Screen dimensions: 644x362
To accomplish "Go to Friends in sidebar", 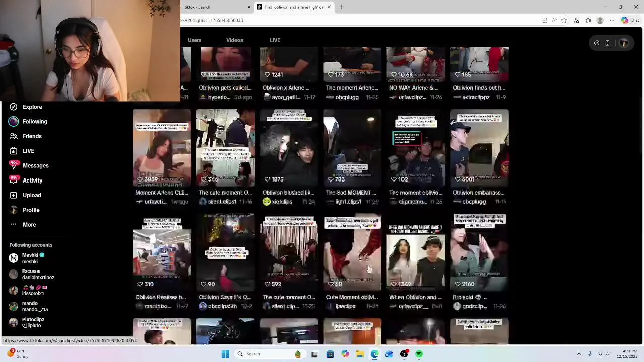I will pos(25,136).
